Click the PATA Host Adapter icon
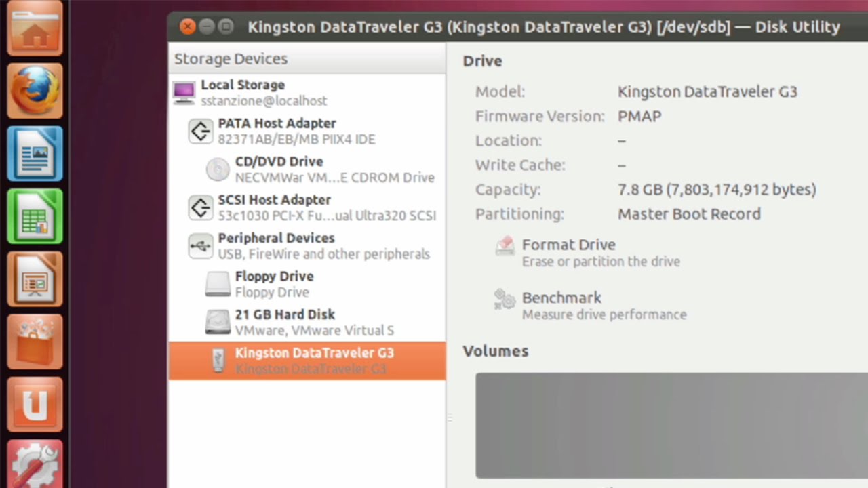 pyautogui.click(x=201, y=131)
